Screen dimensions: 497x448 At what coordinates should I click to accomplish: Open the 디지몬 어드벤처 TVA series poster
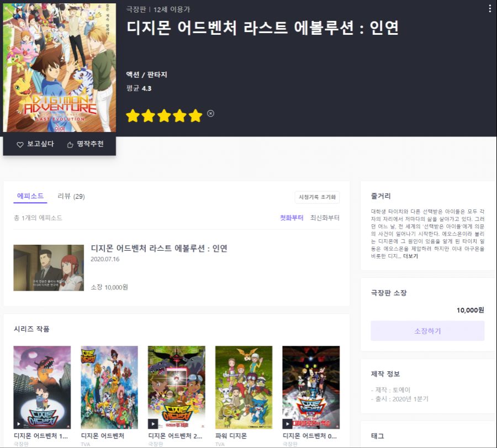coord(109,387)
